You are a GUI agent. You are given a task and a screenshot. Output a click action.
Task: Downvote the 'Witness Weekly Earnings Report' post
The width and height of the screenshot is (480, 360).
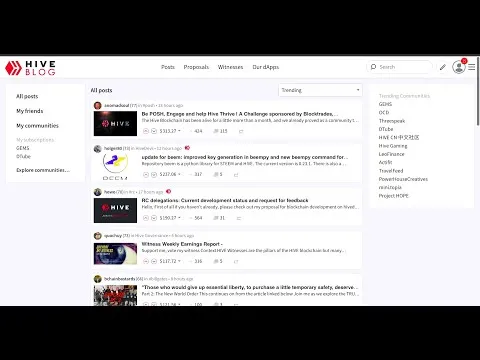(154, 261)
